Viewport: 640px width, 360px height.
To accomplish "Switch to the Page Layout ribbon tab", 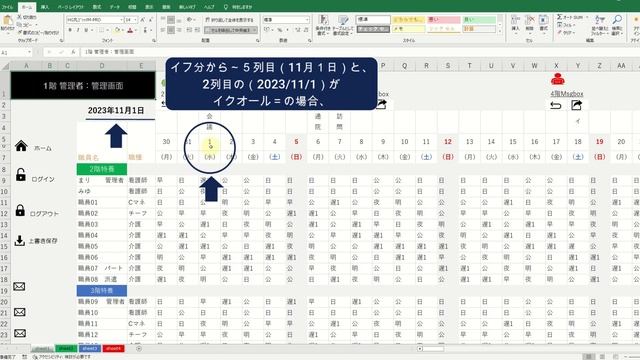I will pyautogui.click(x=71, y=7).
